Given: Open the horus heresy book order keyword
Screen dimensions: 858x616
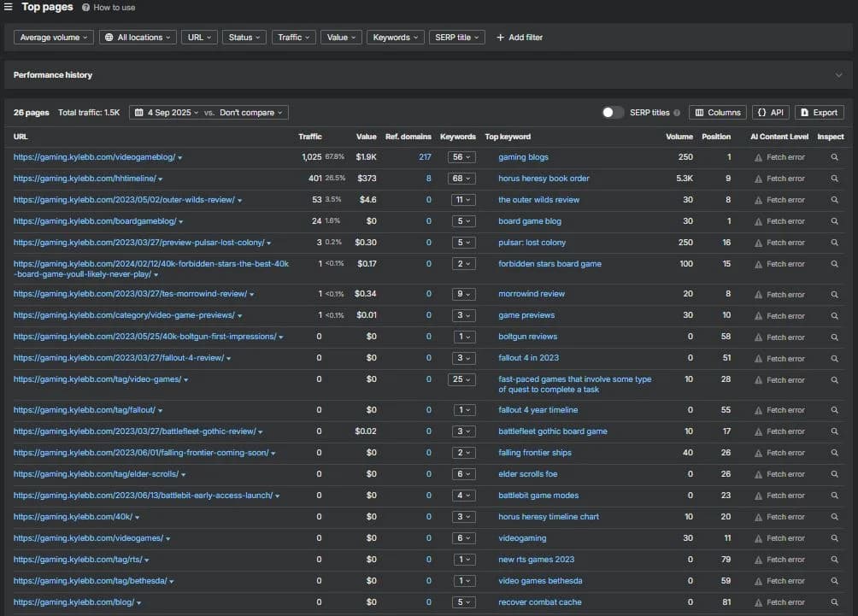Looking at the screenshot, I should click(x=544, y=179).
